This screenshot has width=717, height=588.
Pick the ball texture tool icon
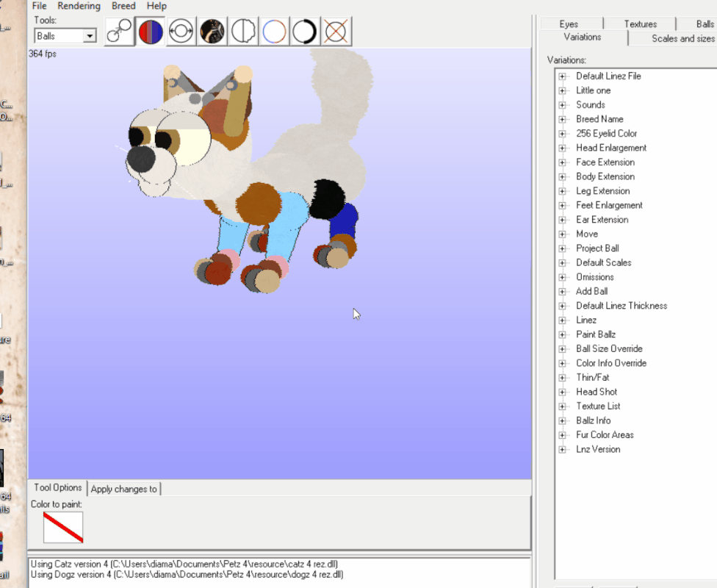point(212,32)
